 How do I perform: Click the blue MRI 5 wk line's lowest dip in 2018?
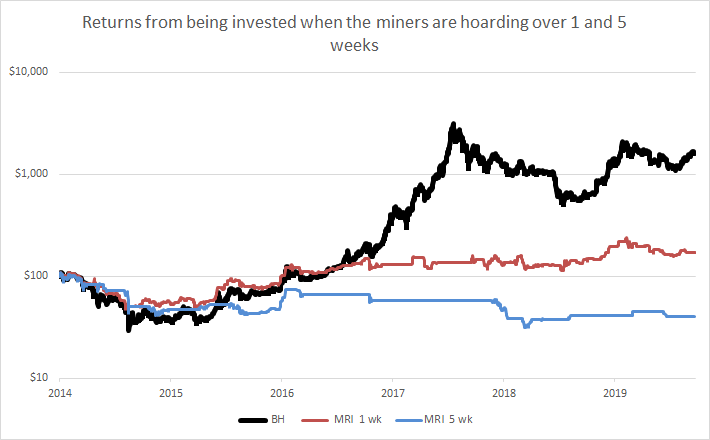click(526, 327)
